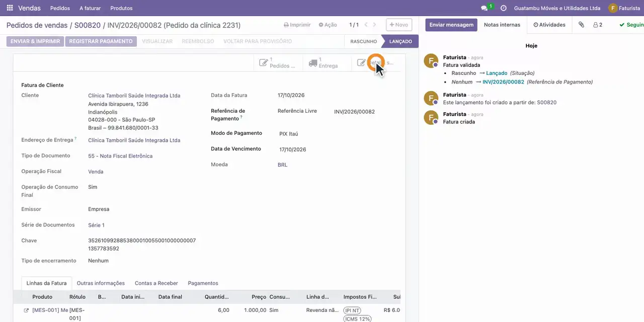
Task: Click the ICMS 12% tax tag
Action: (x=358, y=318)
